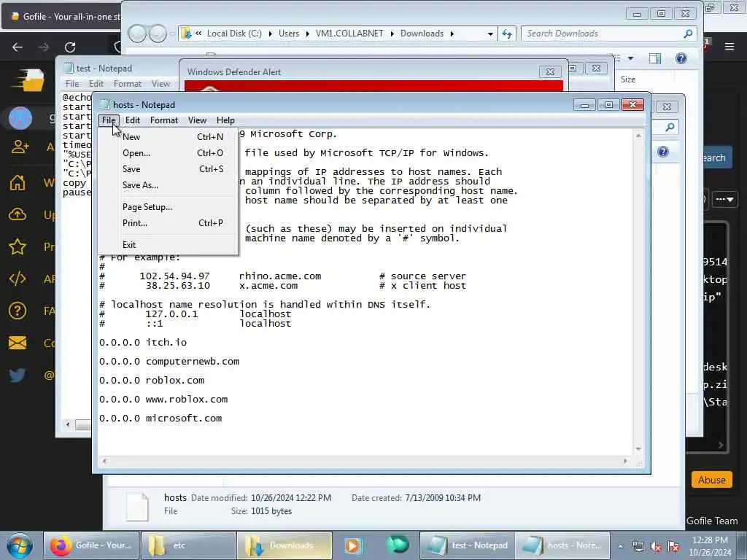Click scroll down arrow in hosts Notepad
Screen dimensions: 747x560
tap(638, 449)
